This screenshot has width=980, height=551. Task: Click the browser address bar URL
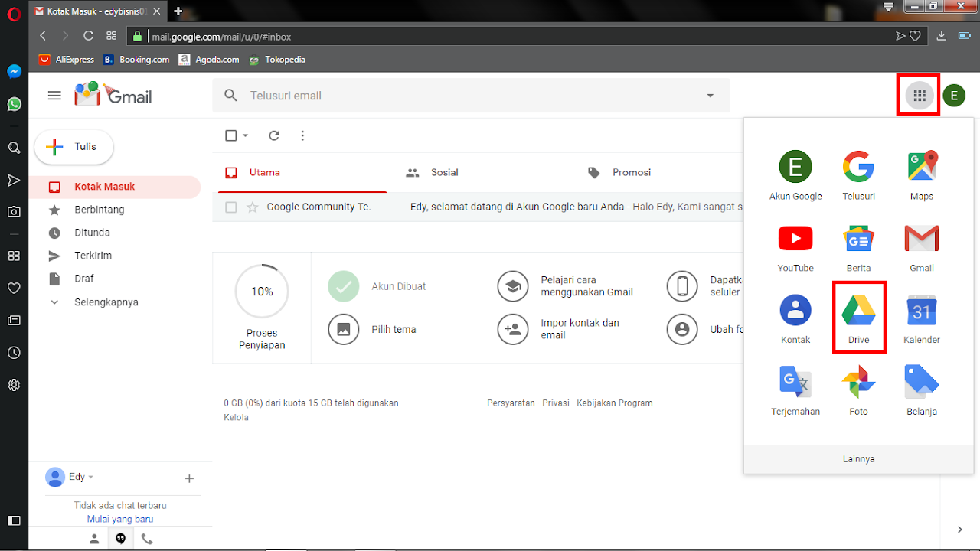pyautogui.click(x=221, y=36)
